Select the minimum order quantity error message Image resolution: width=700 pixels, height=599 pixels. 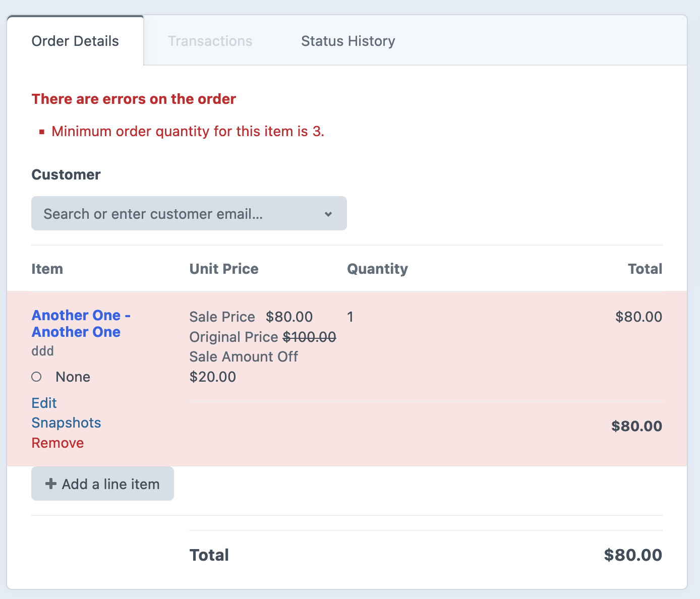coord(188,131)
